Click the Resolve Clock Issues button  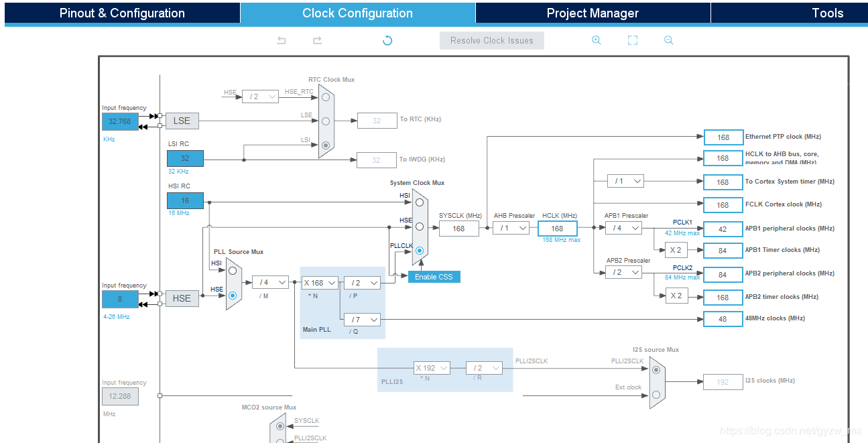tap(492, 41)
